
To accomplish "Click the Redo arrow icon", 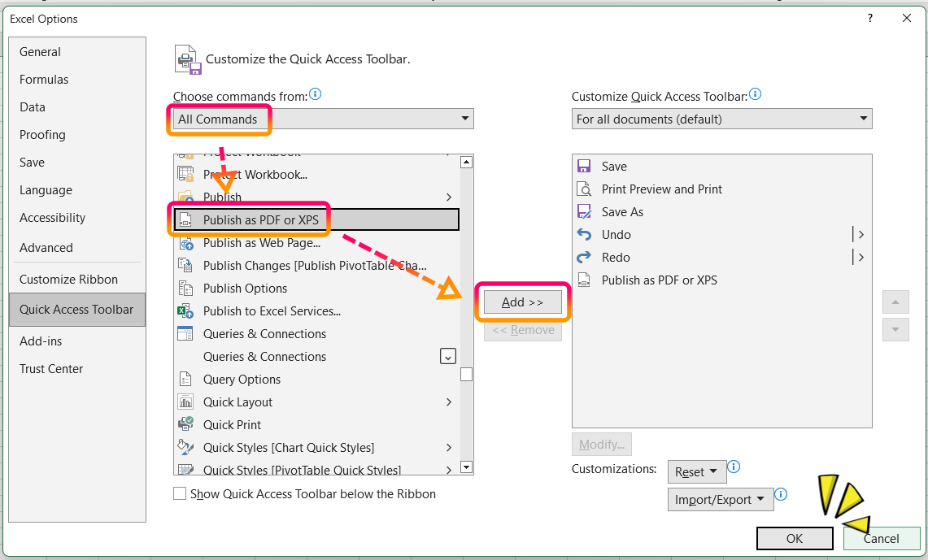I will [x=584, y=257].
